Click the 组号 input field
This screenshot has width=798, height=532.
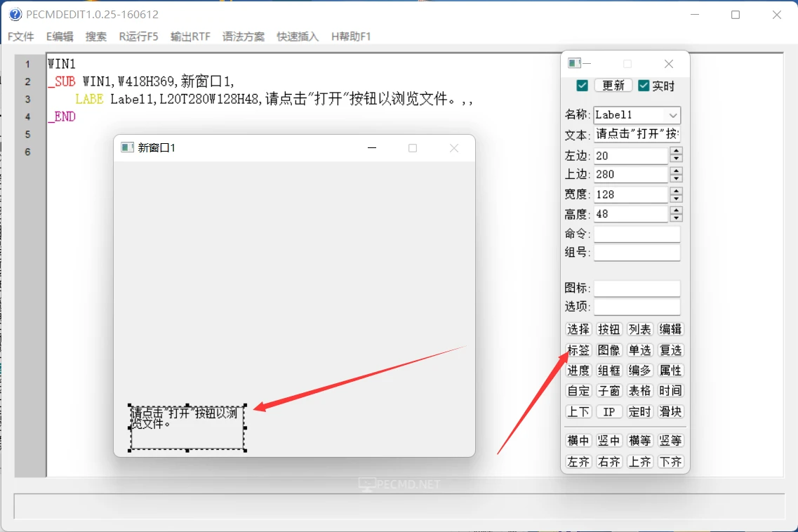tap(637, 253)
